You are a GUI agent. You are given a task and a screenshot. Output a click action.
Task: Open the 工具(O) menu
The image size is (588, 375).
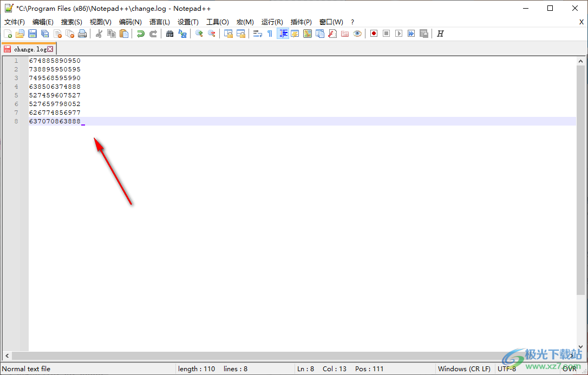[218, 22]
